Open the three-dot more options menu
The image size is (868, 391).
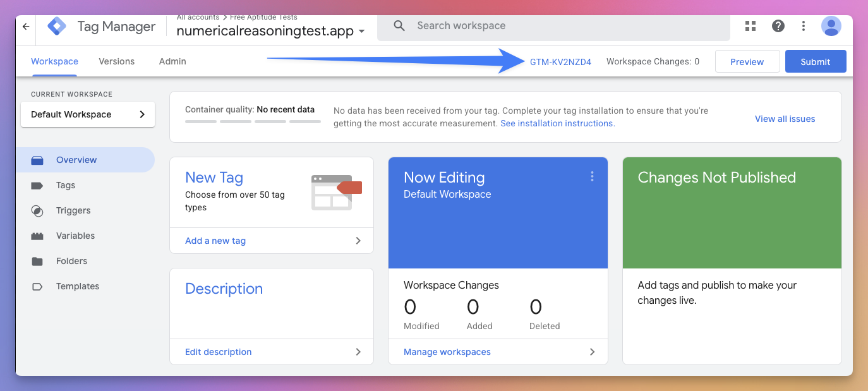pos(804,26)
